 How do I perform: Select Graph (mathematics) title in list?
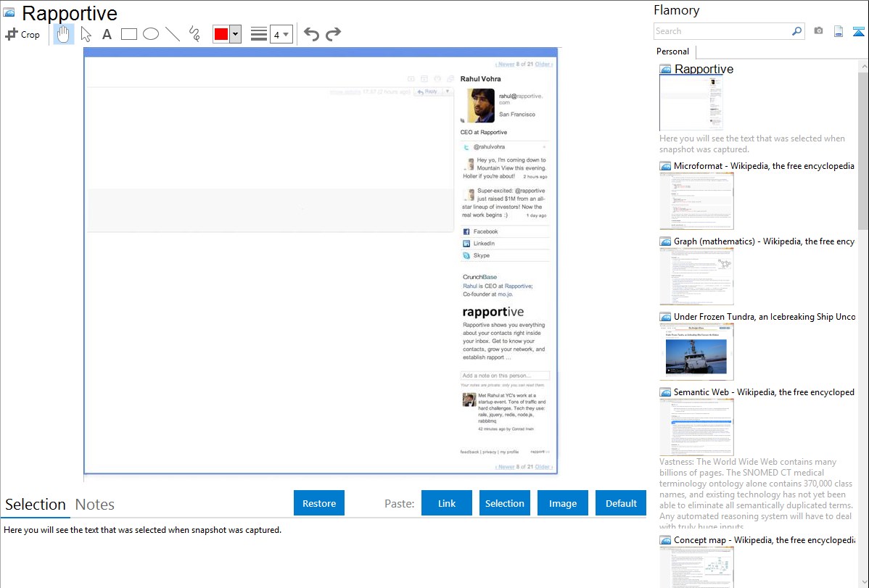click(x=764, y=241)
